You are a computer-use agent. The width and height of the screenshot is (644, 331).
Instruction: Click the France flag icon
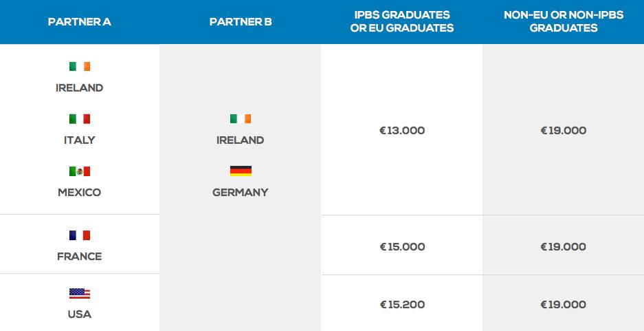pyautogui.click(x=80, y=235)
